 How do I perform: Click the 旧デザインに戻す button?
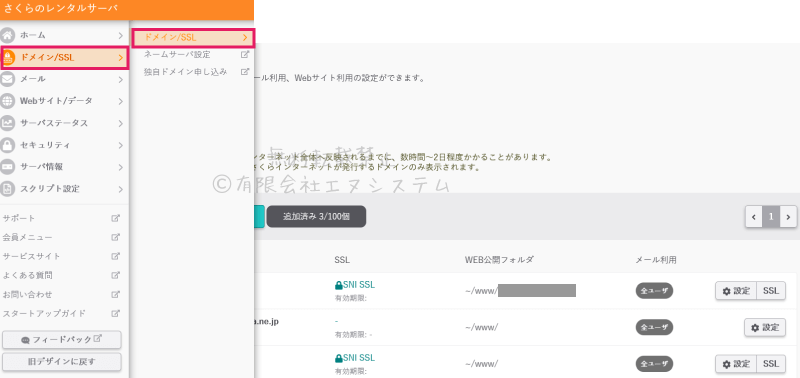[x=62, y=362]
